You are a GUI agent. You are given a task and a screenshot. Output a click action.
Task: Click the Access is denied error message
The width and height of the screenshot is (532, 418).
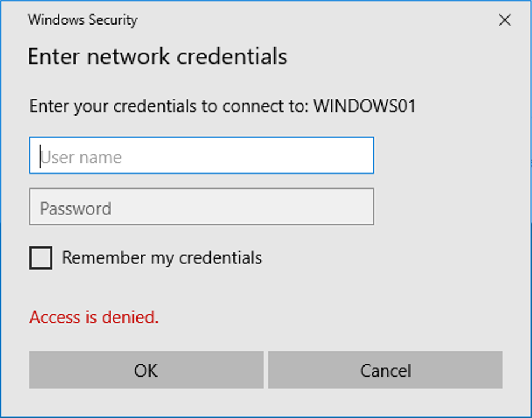93,317
